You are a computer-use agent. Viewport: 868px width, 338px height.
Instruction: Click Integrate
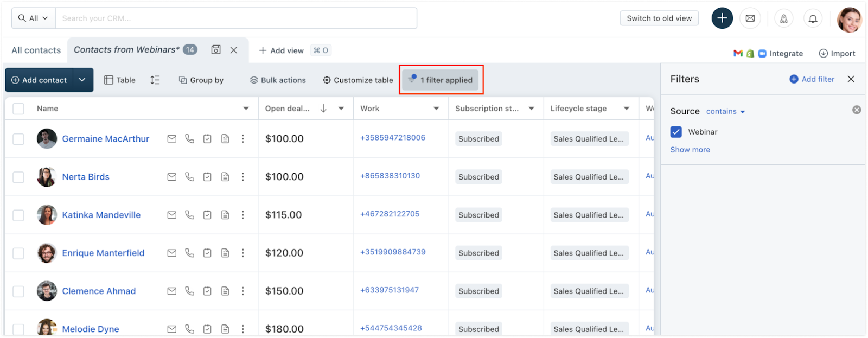[786, 53]
